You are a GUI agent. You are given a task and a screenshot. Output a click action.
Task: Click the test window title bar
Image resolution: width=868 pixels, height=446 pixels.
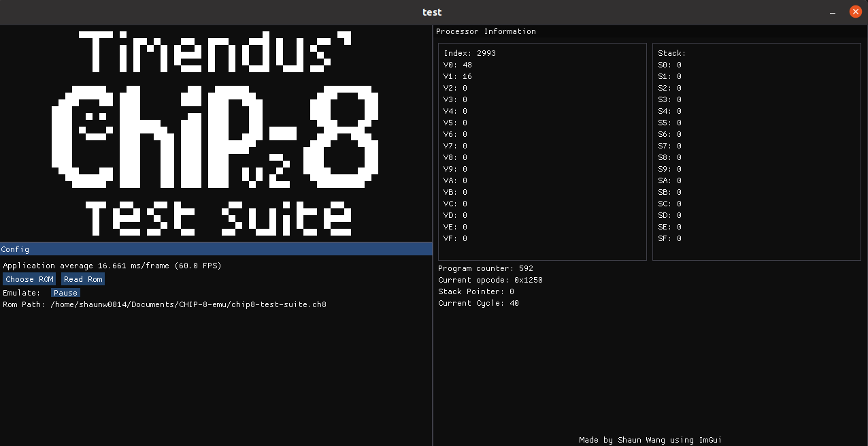coord(432,12)
